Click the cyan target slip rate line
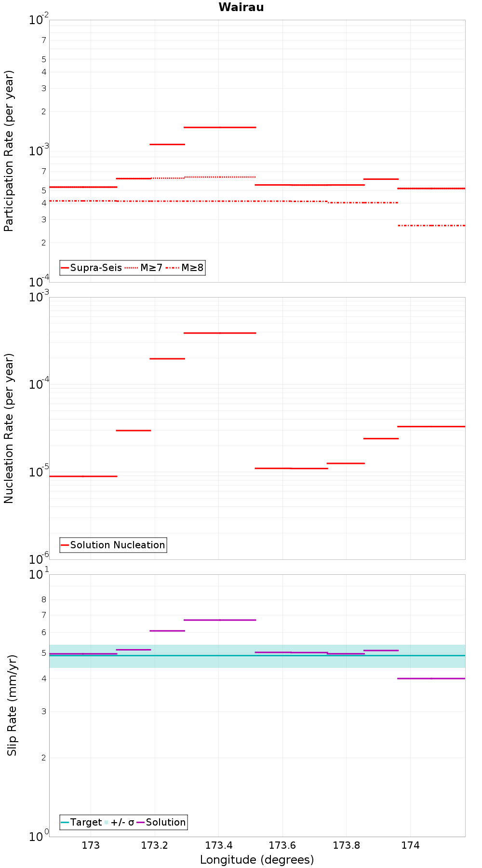 coord(257,655)
